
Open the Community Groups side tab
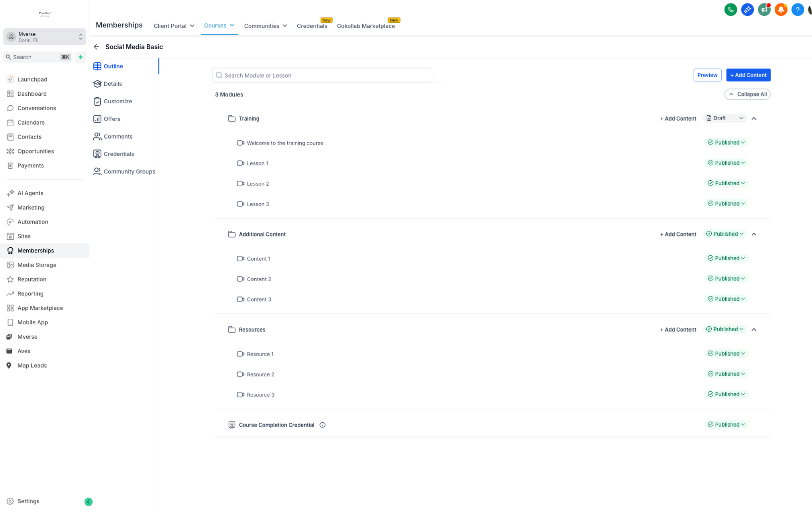point(125,172)
